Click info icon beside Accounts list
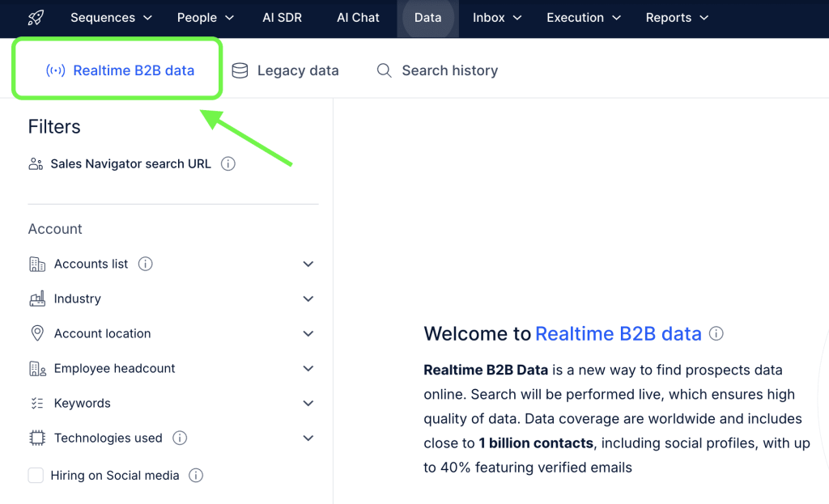This screenshot has width=829, height=504. coord(146,264)
